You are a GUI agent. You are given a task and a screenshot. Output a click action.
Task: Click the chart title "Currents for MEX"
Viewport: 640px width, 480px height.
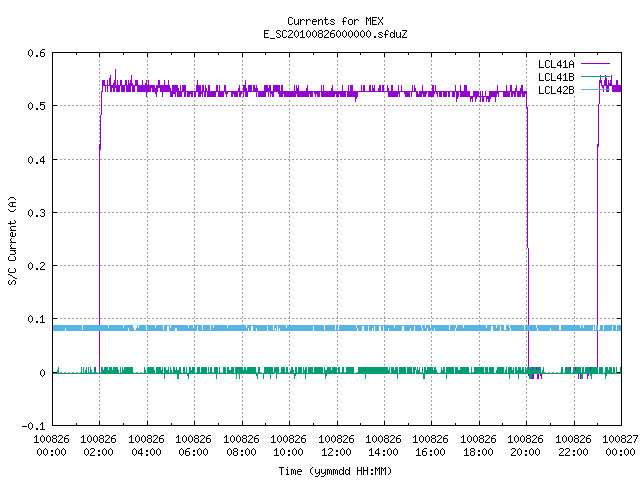click(x=335, y=21)
